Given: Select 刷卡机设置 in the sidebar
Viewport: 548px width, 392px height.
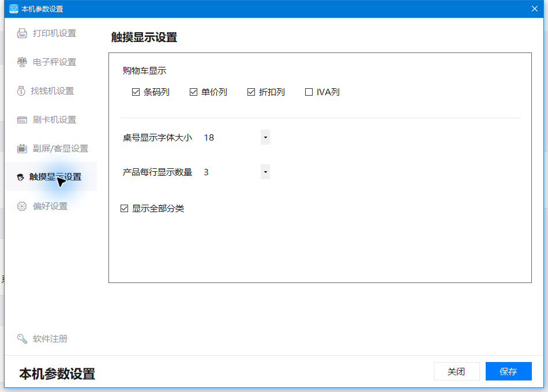Looking at the screenshot, I should coord(51,120).
